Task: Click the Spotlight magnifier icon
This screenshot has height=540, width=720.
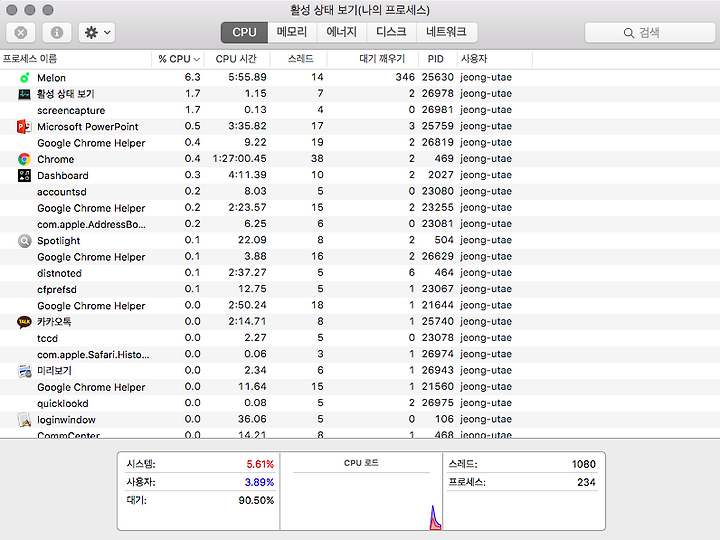Action: [24, 241]
